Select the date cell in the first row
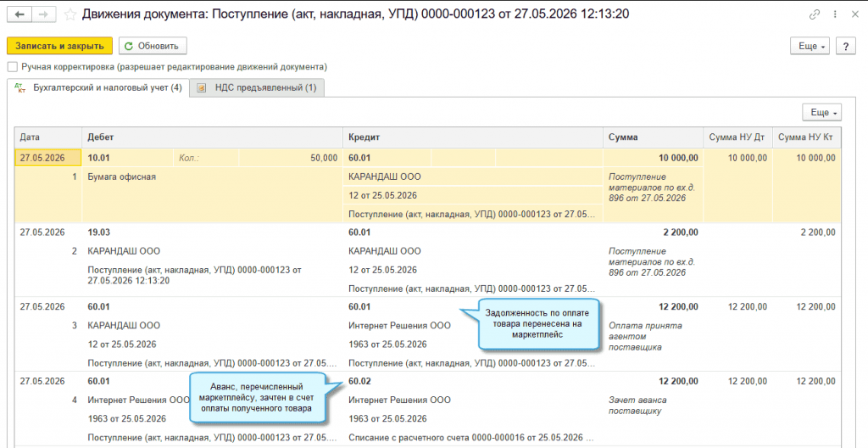This screenshot has width=868, height=448. 48,158
